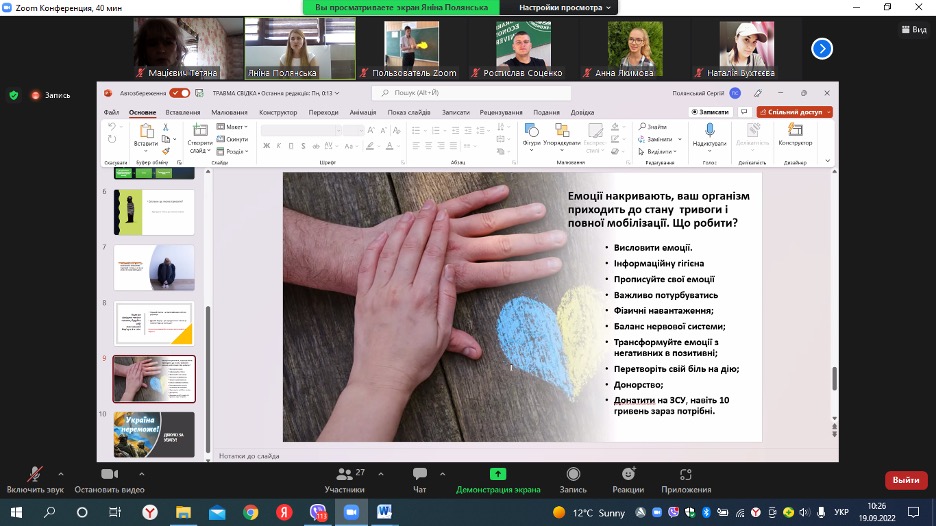Open the Replace (Замінити) dropdown arrow

tap(679, 139)
